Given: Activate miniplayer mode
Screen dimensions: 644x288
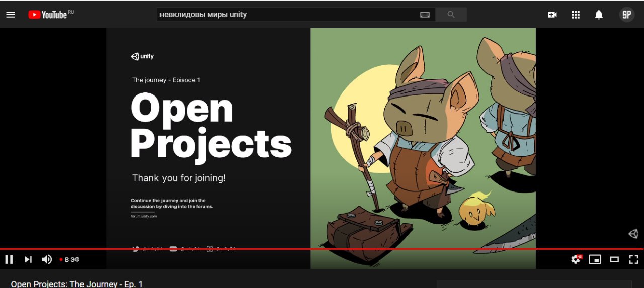Looking at the screenshot, I should pos(595,259).
